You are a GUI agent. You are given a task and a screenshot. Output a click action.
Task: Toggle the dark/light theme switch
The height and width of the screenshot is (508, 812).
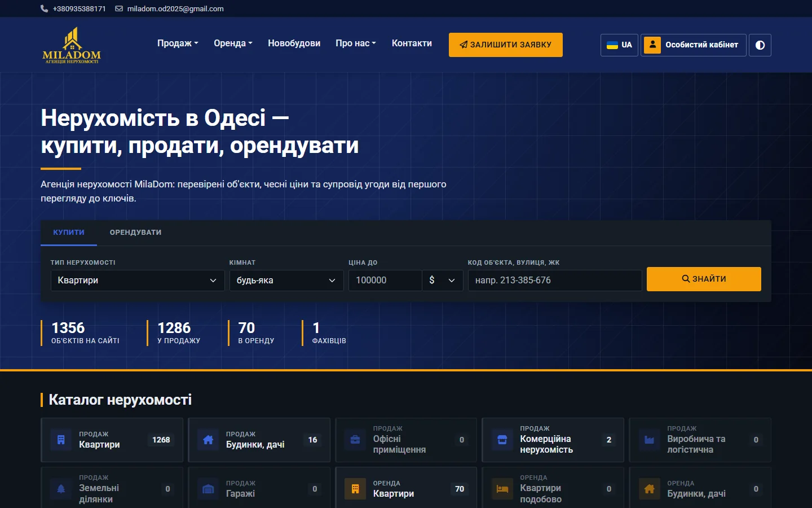pyautogui.click(x=760, y=45)
